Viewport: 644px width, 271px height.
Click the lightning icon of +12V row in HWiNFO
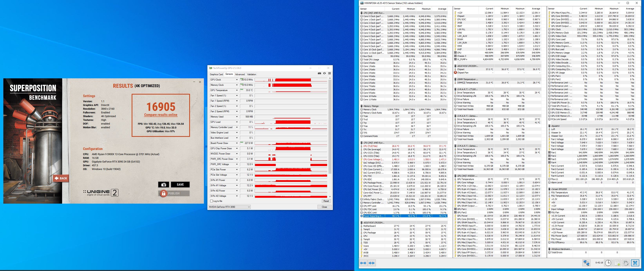click(x=455, y=13)
